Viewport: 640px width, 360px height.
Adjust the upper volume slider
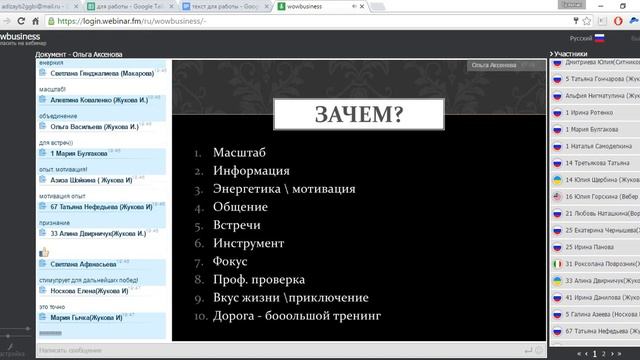tap(27, 328)
